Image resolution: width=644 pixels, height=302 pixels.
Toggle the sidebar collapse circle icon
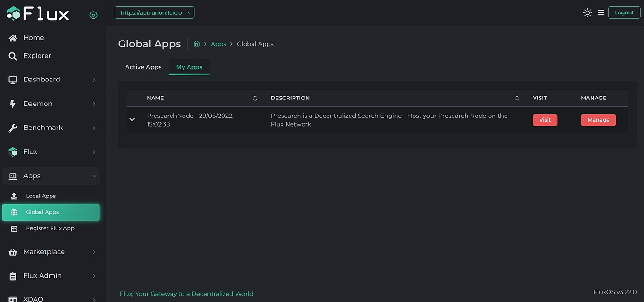(x=93, y=15)
